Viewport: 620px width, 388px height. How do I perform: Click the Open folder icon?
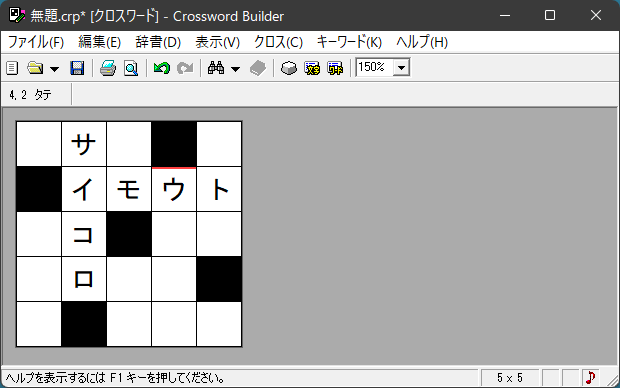(x=35, y=68)
